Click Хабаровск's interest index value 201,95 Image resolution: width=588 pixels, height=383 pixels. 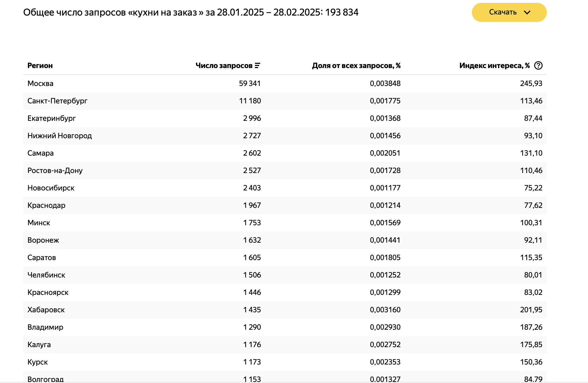[x=531, y=310]
